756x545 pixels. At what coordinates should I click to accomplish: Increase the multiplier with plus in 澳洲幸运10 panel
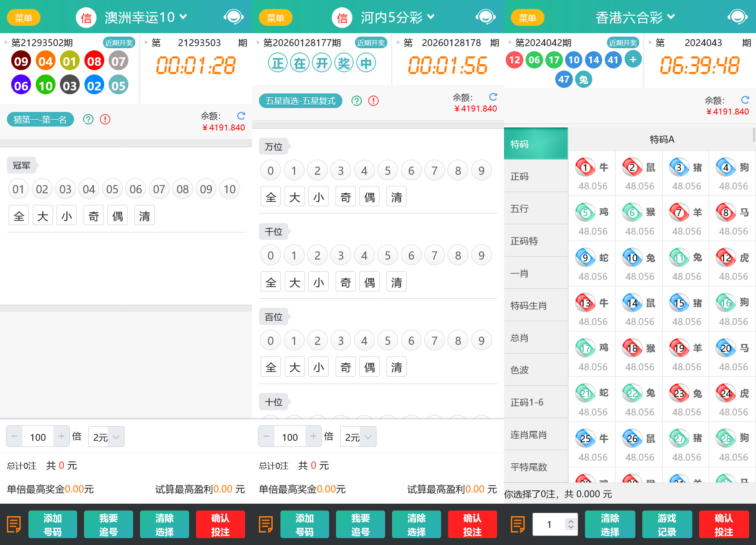(x=61, y=437)
